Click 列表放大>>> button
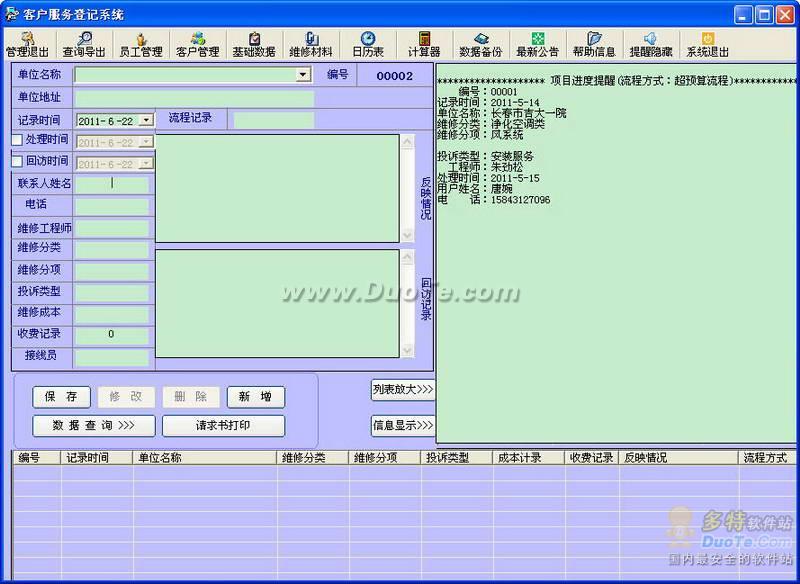 click(x=403, y=390)
